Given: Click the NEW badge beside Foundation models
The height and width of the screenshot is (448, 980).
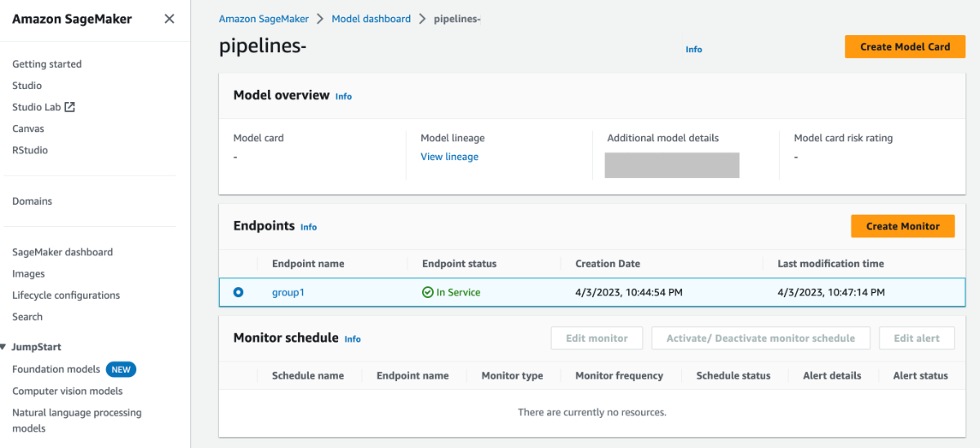Looking at the screenshot, I should tap(121, 370).
